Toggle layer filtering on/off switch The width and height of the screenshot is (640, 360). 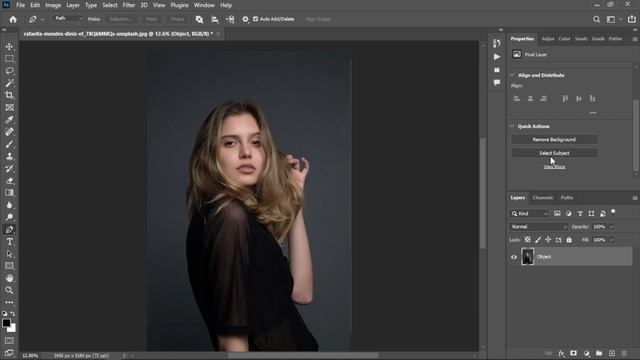(613, 211)
